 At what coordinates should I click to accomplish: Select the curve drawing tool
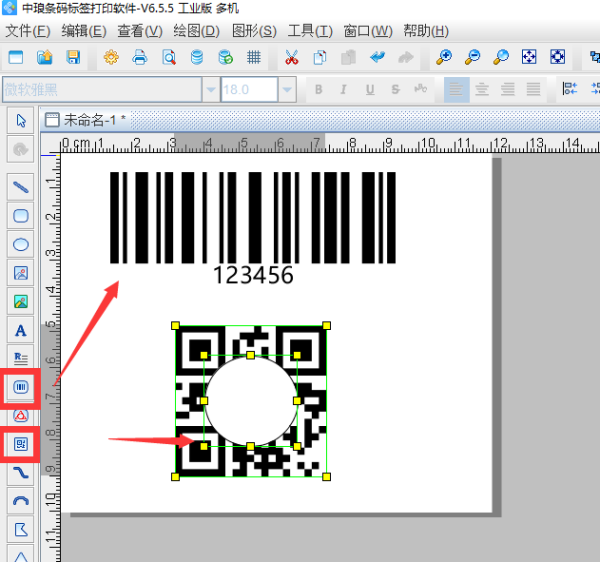21,473
